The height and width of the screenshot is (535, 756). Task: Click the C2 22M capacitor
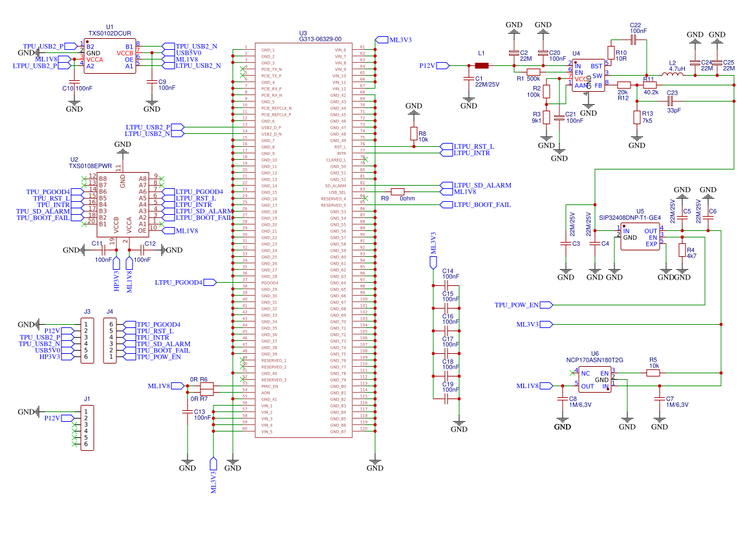pos(514,52)
